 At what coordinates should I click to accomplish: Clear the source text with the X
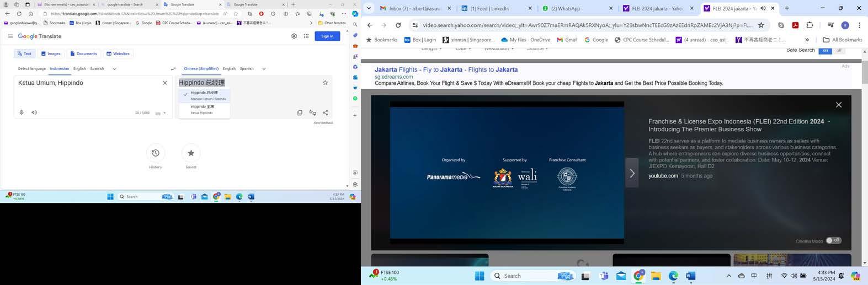(x=164, y=83)
